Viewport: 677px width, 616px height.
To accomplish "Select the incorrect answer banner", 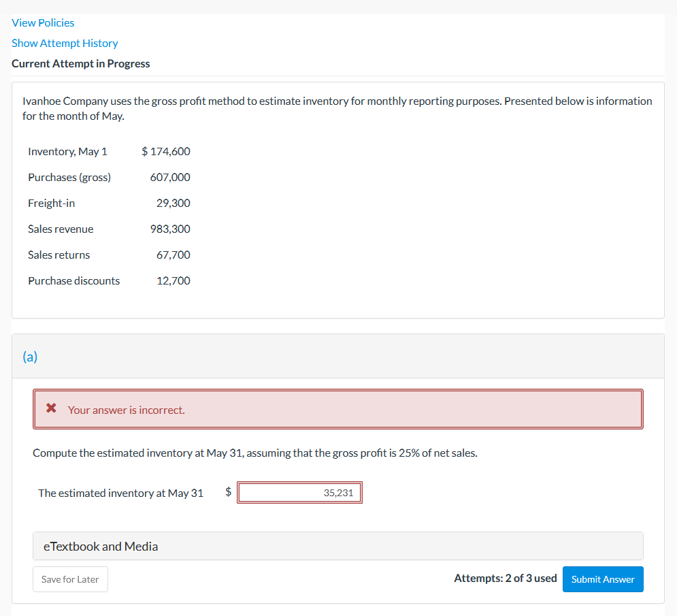I will point(338,408).
